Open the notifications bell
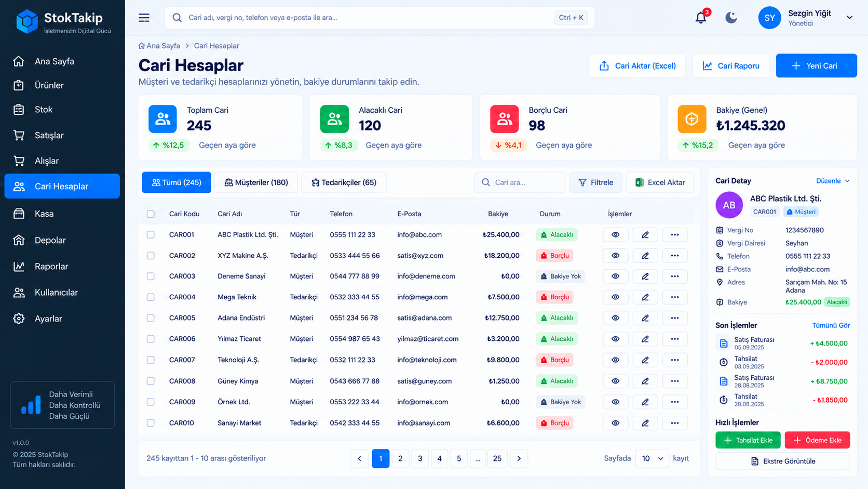Image resolution: width=868 pixels, height=489 pixels. pyautogui.click(x=700, y=18)
